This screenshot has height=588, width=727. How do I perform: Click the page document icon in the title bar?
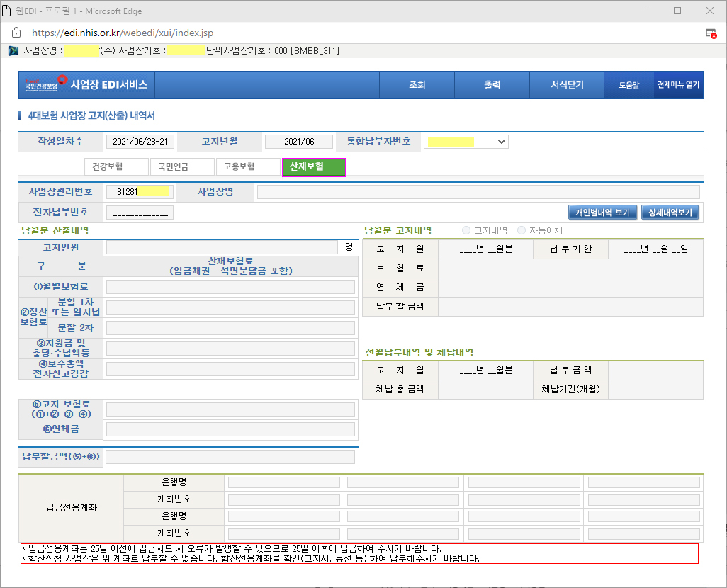tap(6, 11)
